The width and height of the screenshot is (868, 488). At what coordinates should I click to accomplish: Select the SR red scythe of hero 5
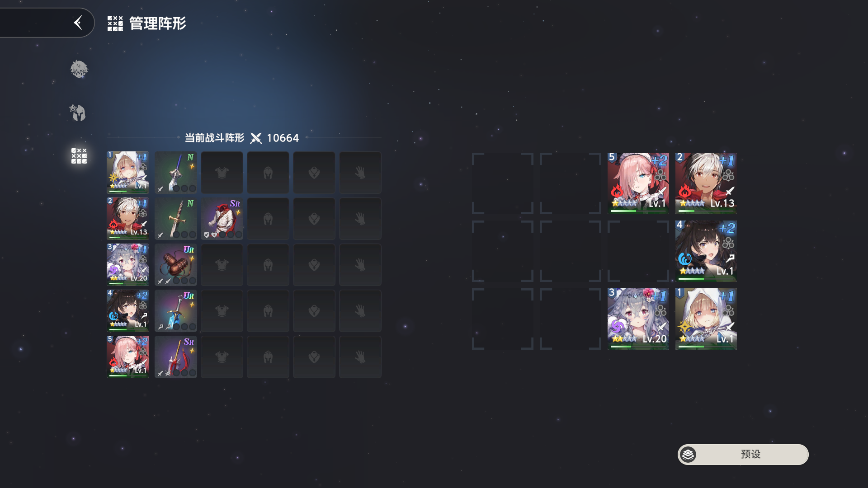[x=176, y=357]
